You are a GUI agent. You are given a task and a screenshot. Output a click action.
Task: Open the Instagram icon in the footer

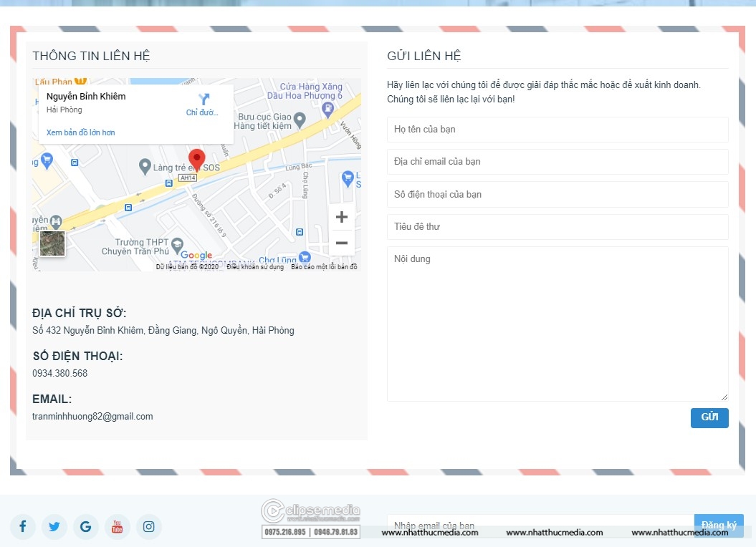pos(148,526)
